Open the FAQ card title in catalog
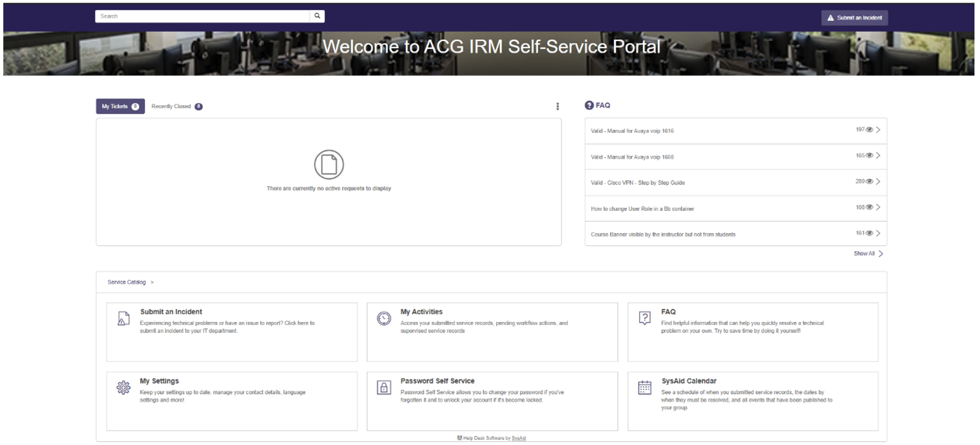Image resolution: width=980 pixels, height=445 pixels. 668,312
